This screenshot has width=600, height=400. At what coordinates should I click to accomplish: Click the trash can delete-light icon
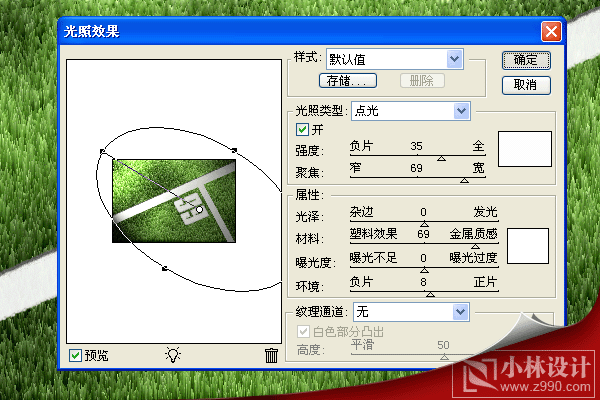(271, 355)
